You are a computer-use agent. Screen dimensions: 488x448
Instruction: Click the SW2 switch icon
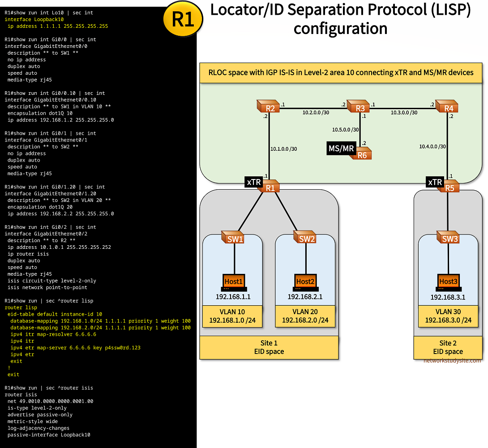[306, 239]
